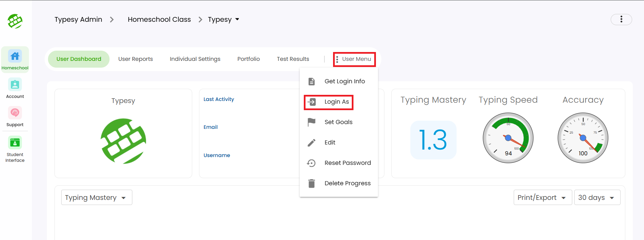Open the Test Results tab
Viewport: 644px width, 240px height.
pos(293,59)
